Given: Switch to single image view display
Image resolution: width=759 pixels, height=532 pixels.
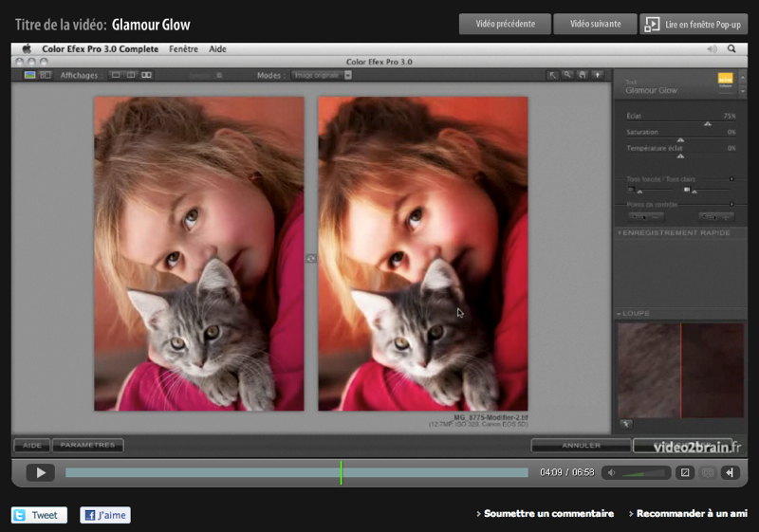Looking at the screenshot, I should (116, 75).
